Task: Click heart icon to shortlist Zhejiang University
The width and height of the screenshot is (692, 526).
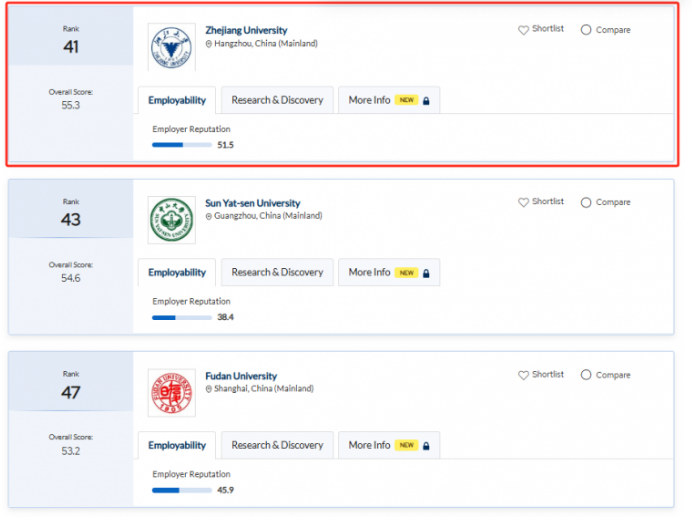Action: 523,30
